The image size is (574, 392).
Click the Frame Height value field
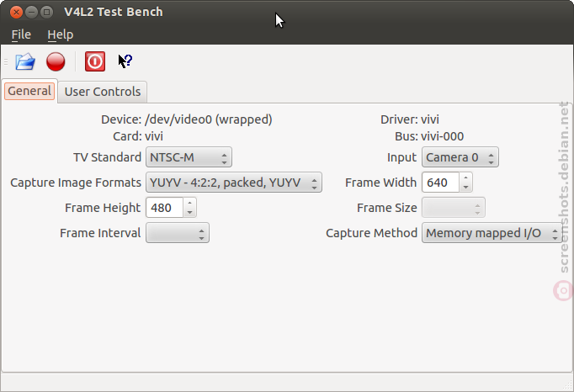coord(164,208)
